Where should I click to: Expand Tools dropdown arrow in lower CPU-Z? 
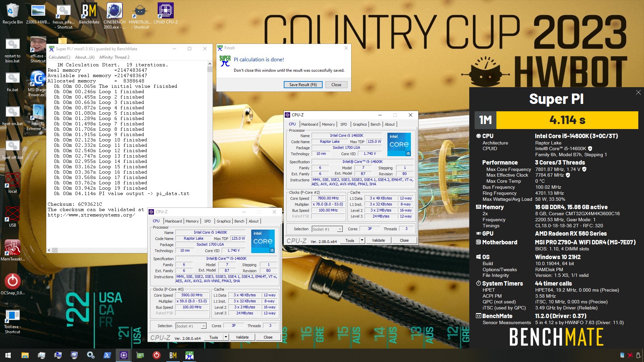(x=226, y=337)
